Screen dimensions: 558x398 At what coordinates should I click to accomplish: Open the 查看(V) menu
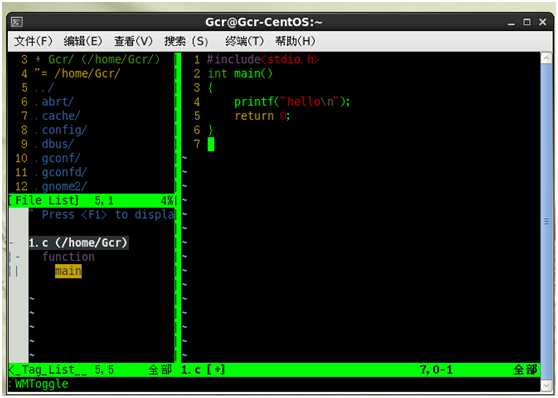coord(133,41)
